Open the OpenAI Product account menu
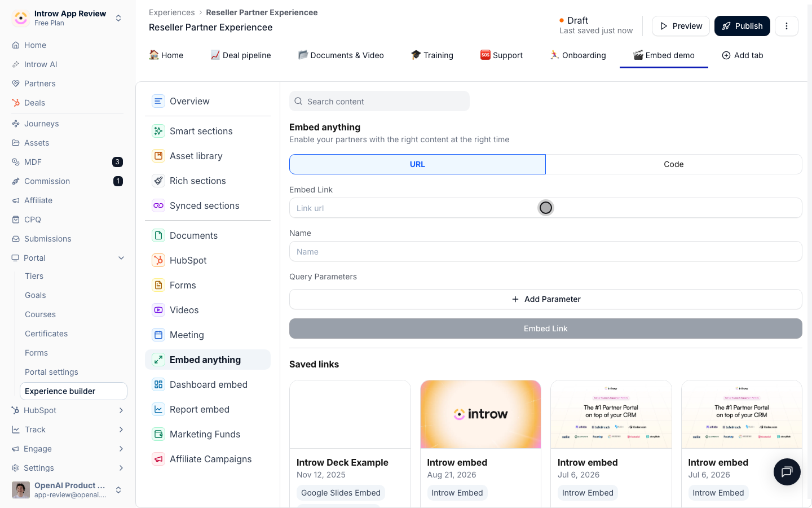The image size is (812, 508). pyautogui.click(x=68, y=490)
